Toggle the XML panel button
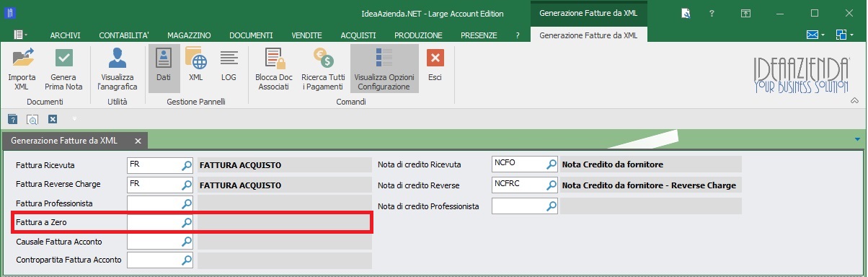 pyautogui.click(x=196, y=69)
